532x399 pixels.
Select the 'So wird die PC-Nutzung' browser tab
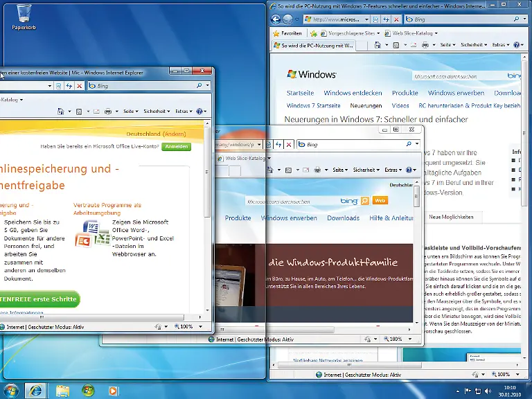pyautogui.click(x=314, y=45)
